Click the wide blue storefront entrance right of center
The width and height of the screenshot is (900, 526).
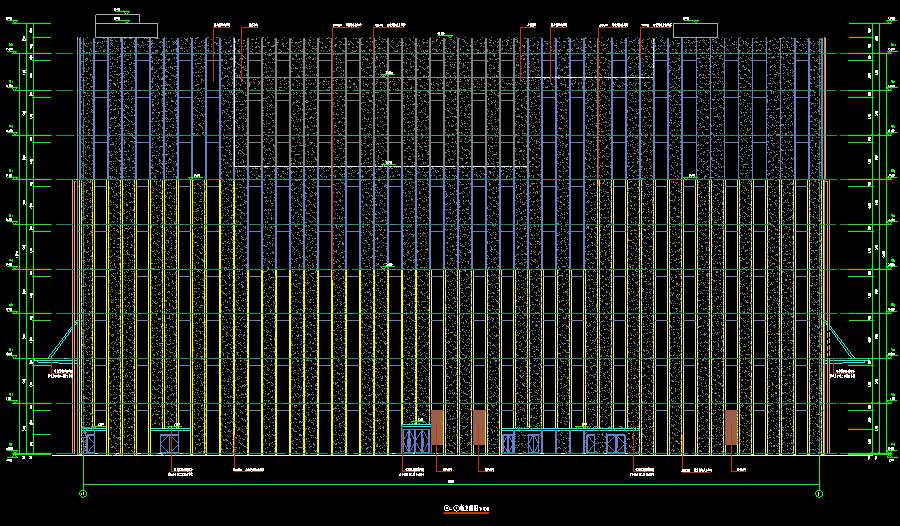[569, 442]
